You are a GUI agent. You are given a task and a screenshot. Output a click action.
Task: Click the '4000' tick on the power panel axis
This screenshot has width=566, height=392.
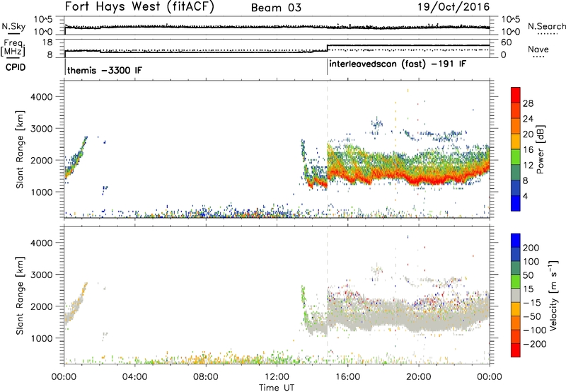[42, 97]
